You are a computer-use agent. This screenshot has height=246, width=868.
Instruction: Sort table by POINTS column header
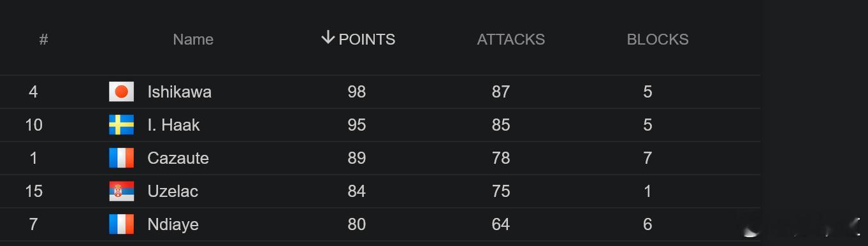pos(366,40)
